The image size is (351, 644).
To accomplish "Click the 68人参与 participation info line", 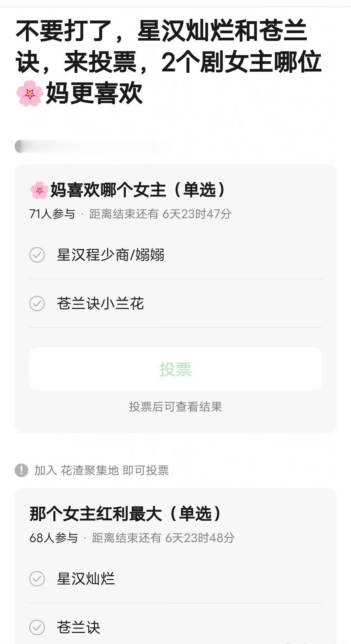I will point(132,538).
